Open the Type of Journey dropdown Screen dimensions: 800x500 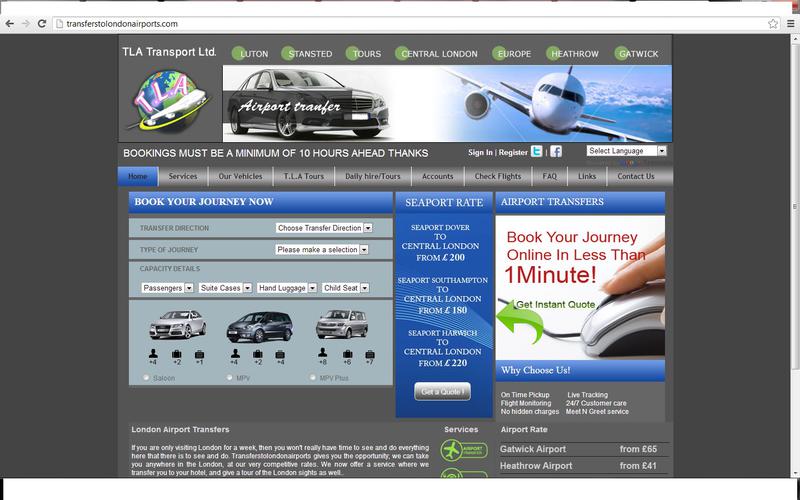(322, 249)
